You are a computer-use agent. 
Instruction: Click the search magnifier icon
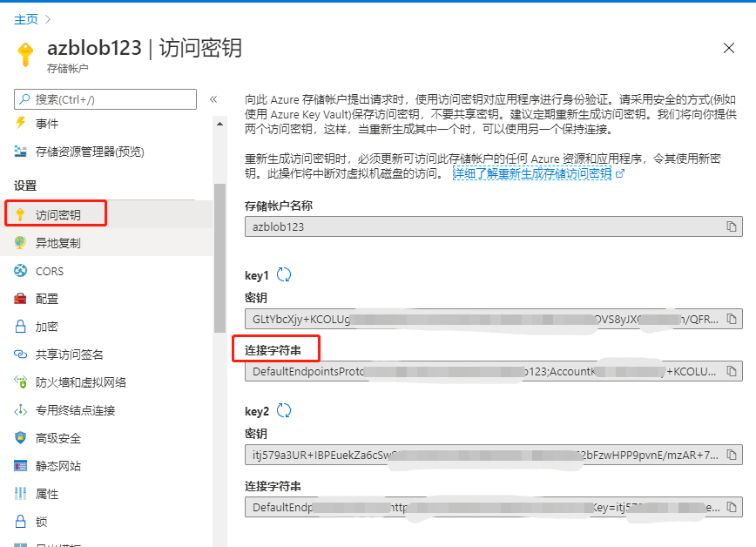pos(24,99)
